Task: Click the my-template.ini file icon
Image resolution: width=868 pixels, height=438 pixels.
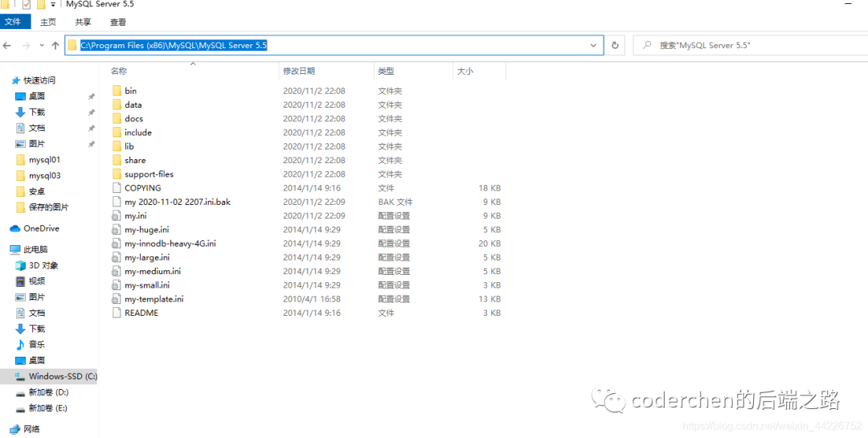Action: [x=117, y=299]
